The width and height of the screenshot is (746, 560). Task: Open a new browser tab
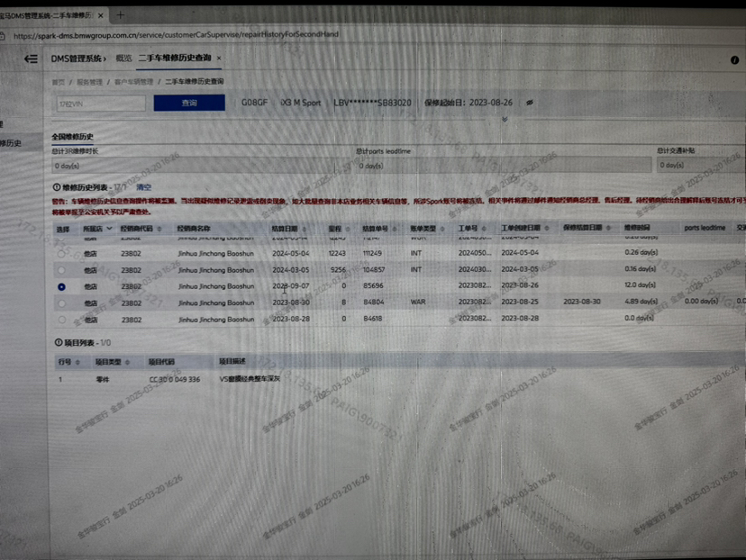(121, 15)
